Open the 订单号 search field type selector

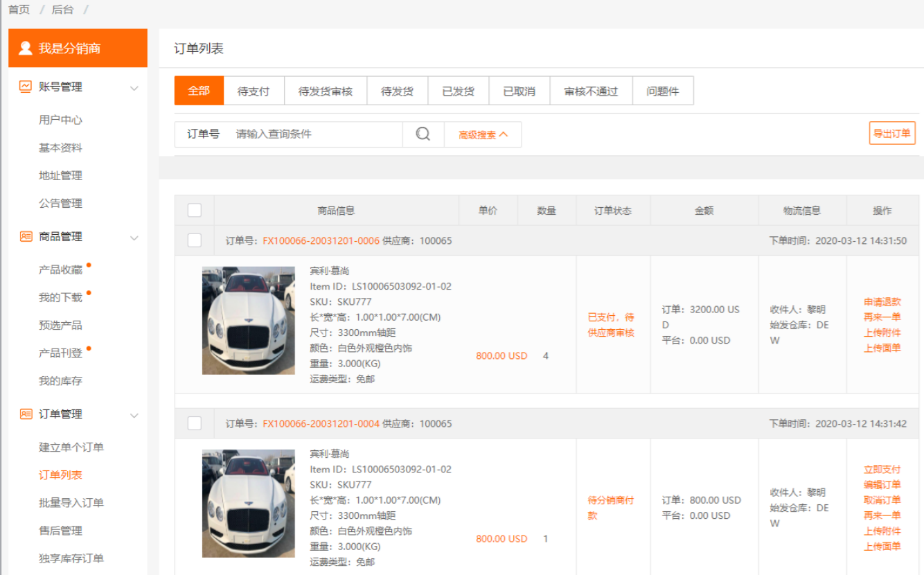point(203,134)
